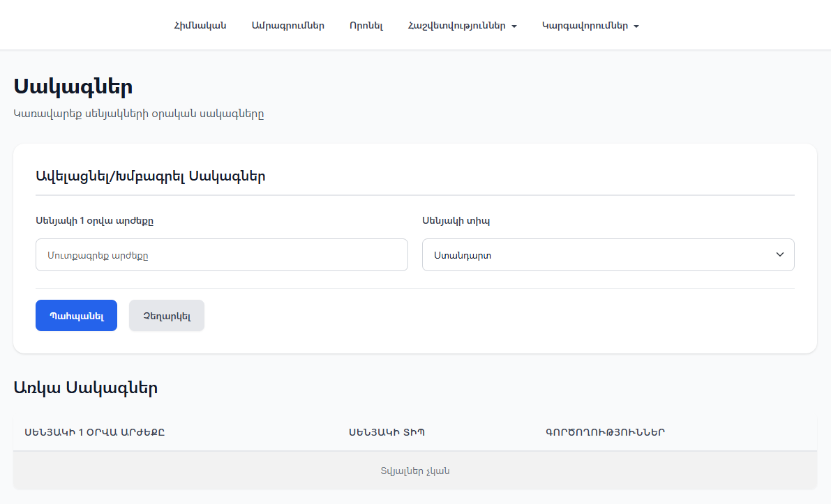Click the Սակագներ page title

point(73,87)
